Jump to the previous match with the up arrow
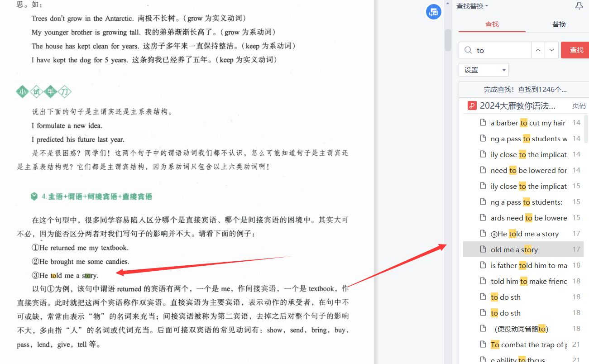This screenshot has width=589, height=364. pyautogui.click(x=538, y=50)
